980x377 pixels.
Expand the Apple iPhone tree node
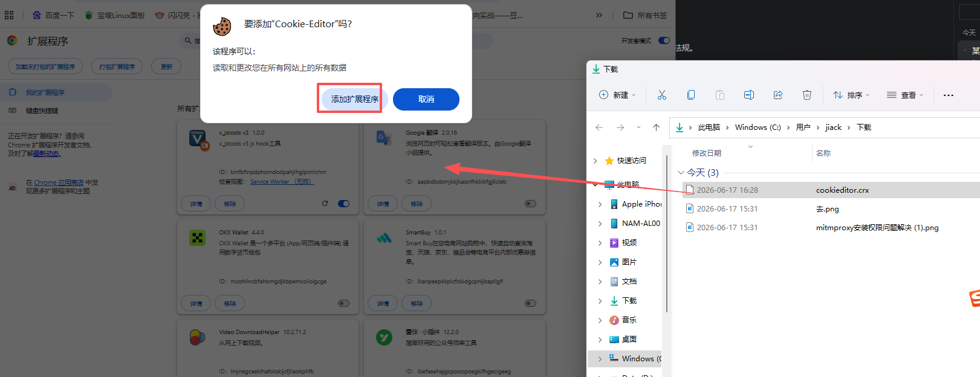tap(600, 204)
